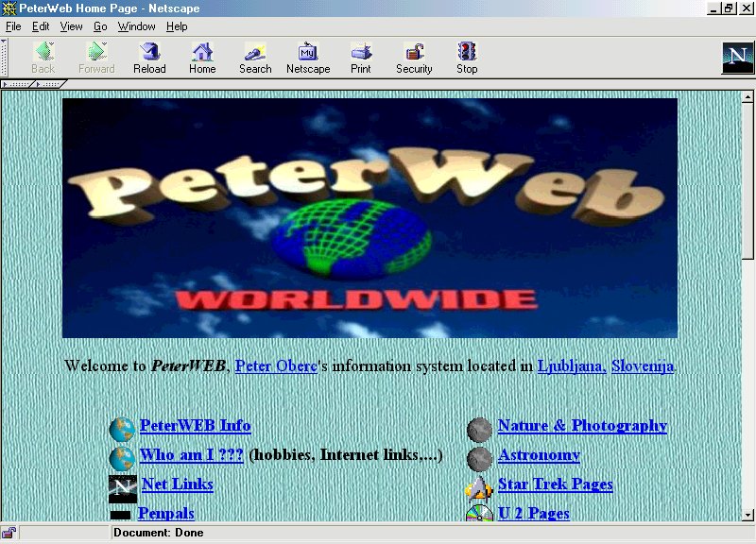
Task: Click the PeterWeb Worldwide banner image
Action: [x=369, y=218]
